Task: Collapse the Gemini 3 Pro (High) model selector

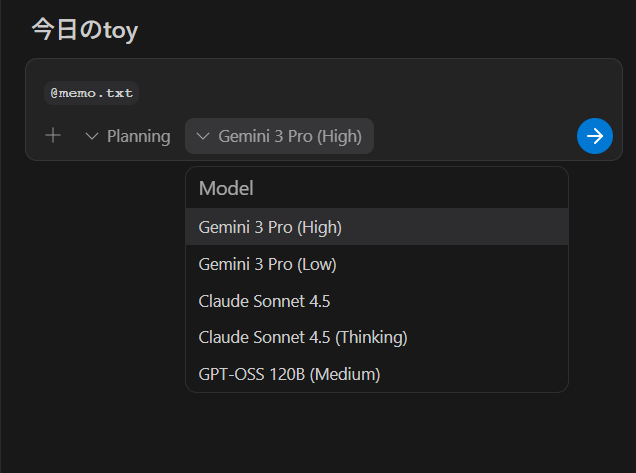Action: click(x=279, y=136)
